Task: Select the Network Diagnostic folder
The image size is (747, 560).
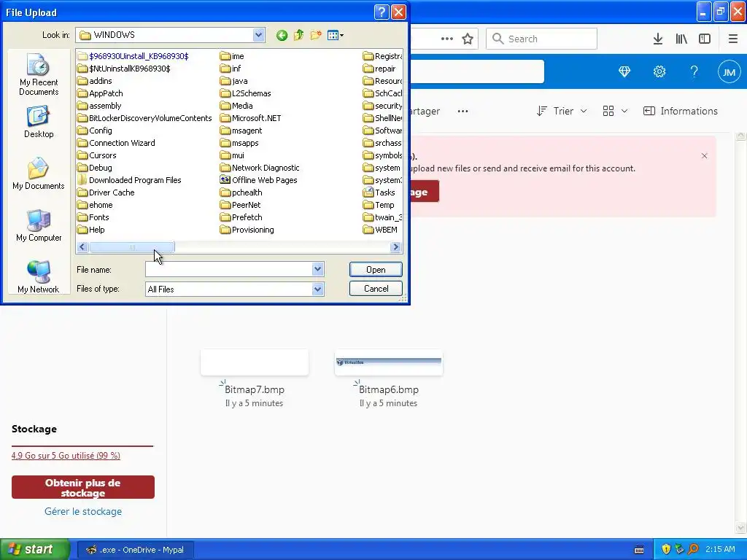Action: (x=260, y=168)
